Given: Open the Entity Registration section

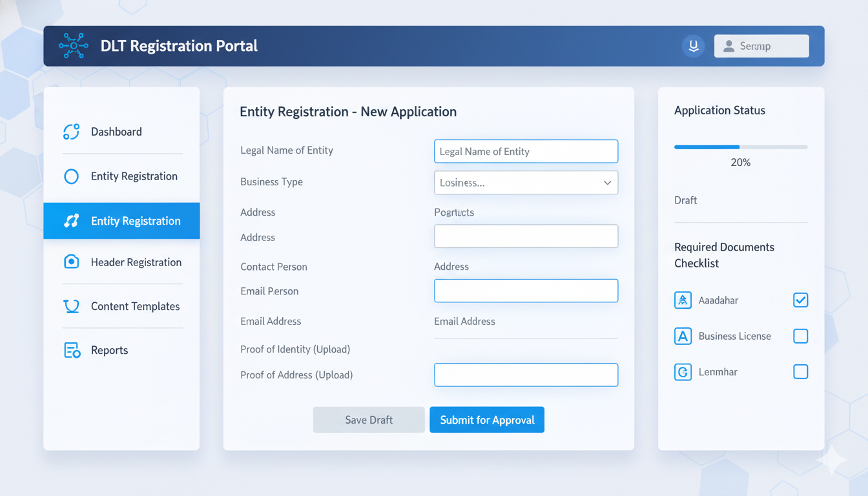Looking at the screenshot, I should [121, 176].
